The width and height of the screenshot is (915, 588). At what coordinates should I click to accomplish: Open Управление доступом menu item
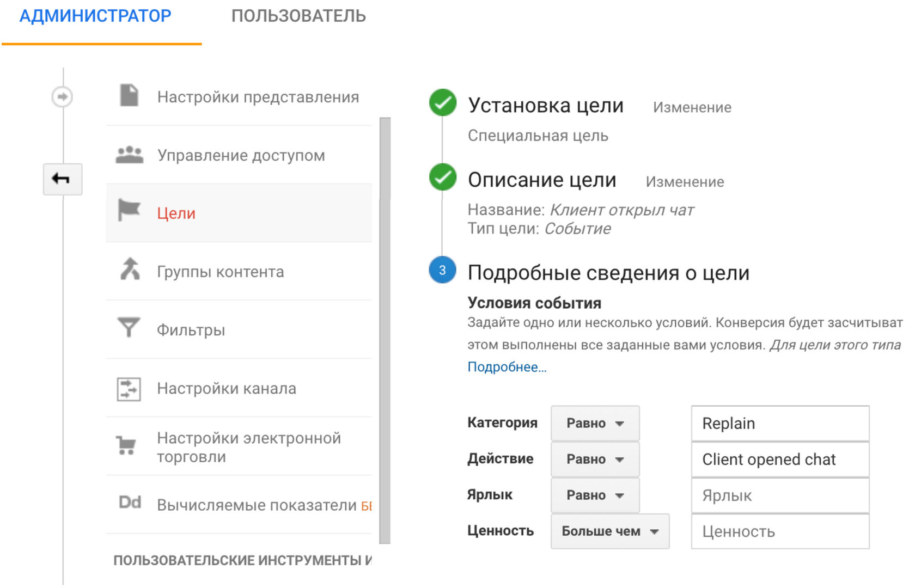(239, 155)
